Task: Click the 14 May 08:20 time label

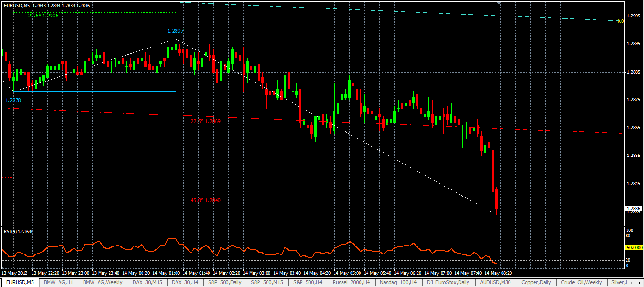Action: (x=498, y=273)
